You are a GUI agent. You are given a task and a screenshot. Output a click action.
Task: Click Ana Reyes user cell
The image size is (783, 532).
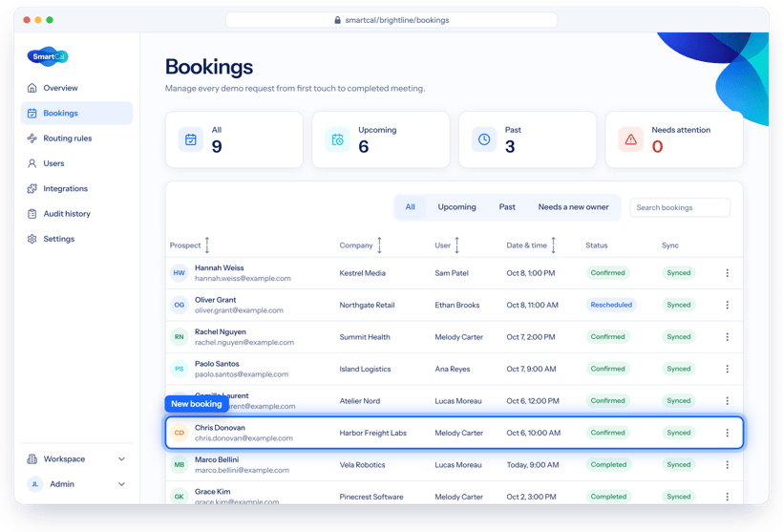tap(453, 370)
